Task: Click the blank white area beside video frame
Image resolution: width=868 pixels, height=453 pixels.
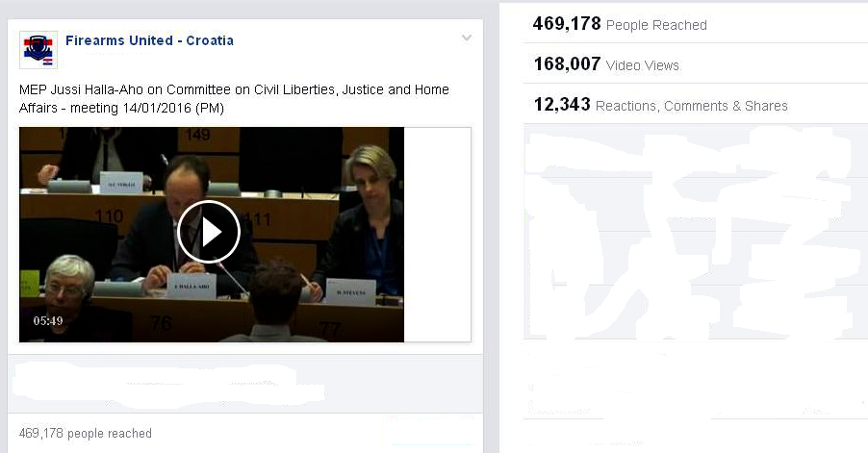Action: click(x=437, y=235)
